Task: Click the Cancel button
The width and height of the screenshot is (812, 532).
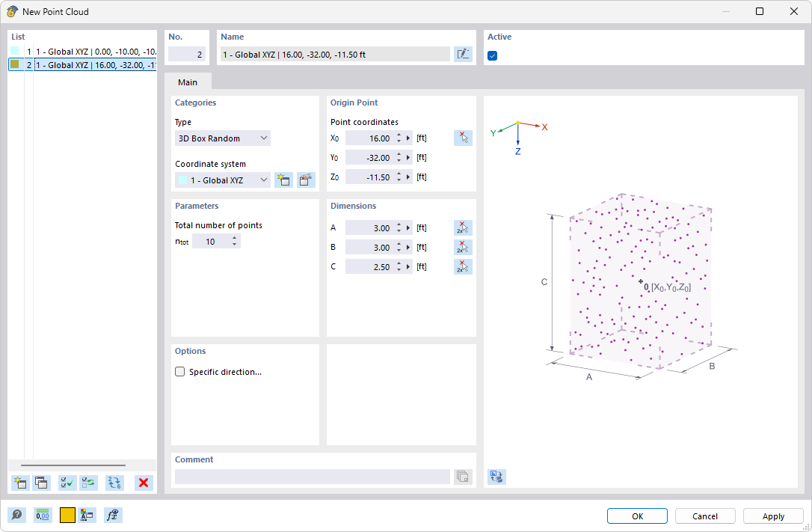Action: click(x=705, y=516)
